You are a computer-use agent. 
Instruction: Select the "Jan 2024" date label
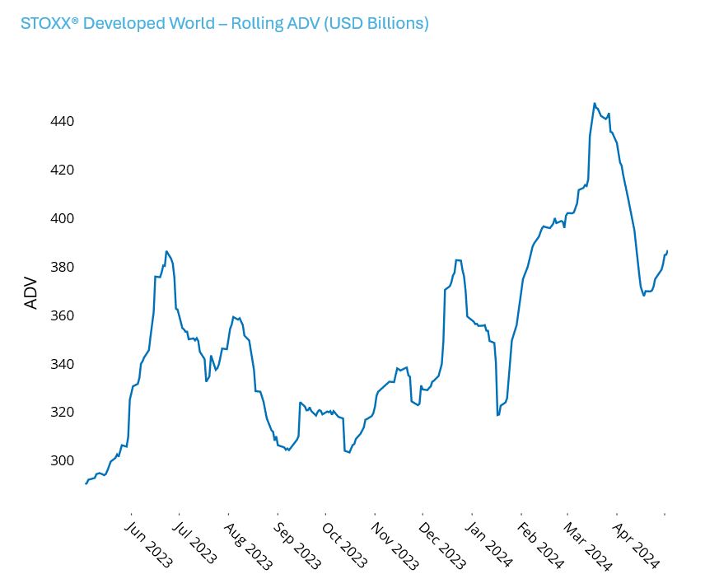click(488, 544)
